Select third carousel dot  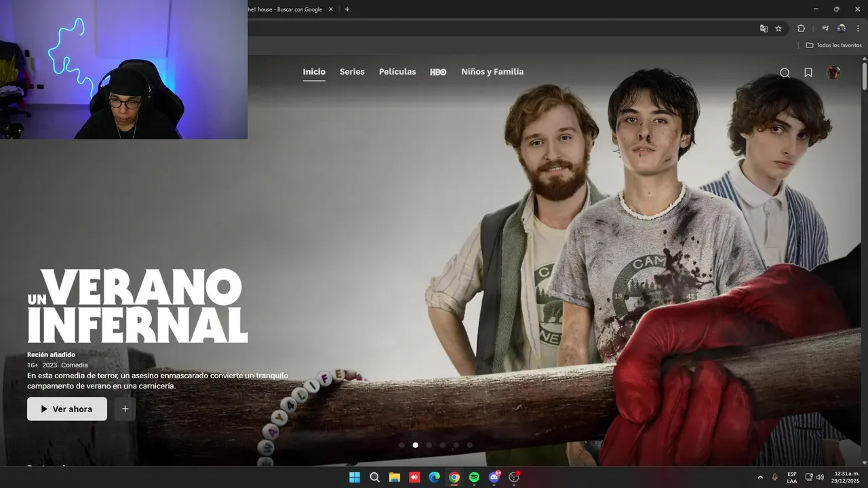point(429,445)
